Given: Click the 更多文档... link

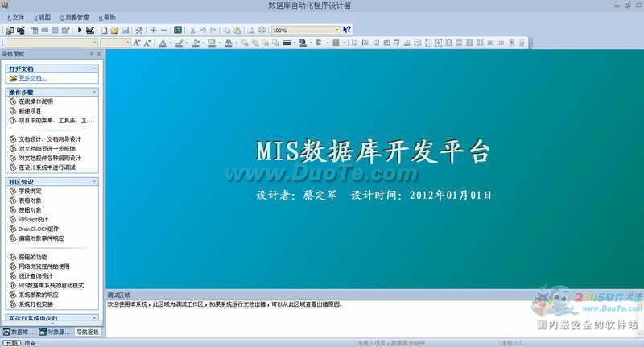Looking at the screenshot, I should coord(33,78).
